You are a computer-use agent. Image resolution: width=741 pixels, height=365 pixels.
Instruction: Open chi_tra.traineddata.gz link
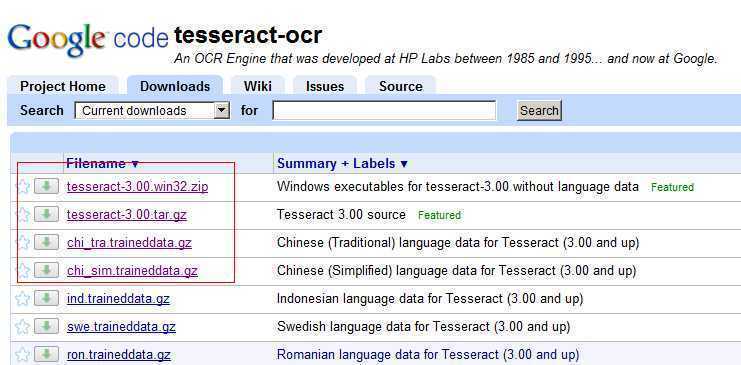129,243
